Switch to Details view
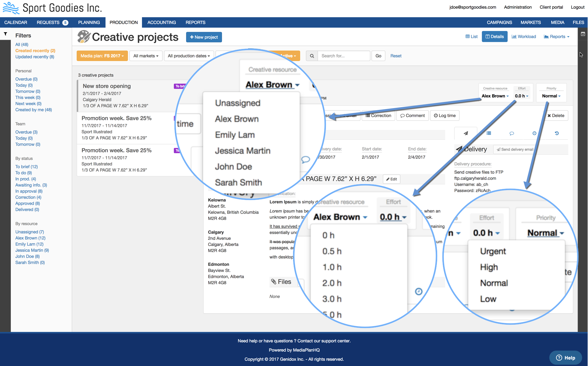 (x=494, y=36)
